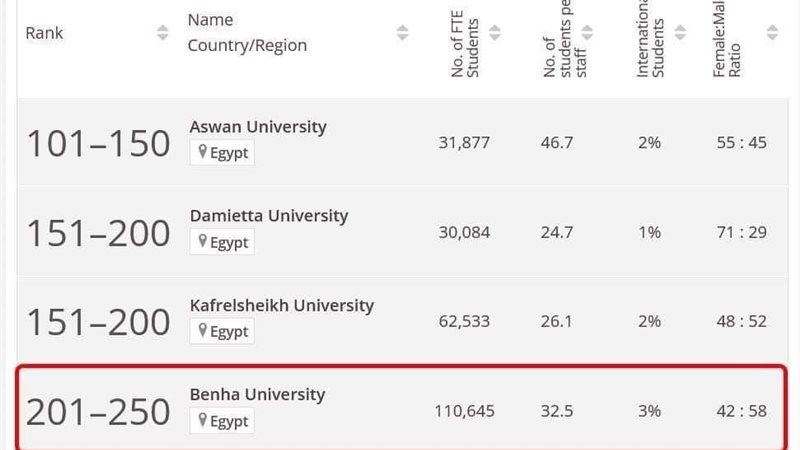Click location pin beside Benha's Egypt tag
Viewport: 800px width, 450px height.
(203, 420)
